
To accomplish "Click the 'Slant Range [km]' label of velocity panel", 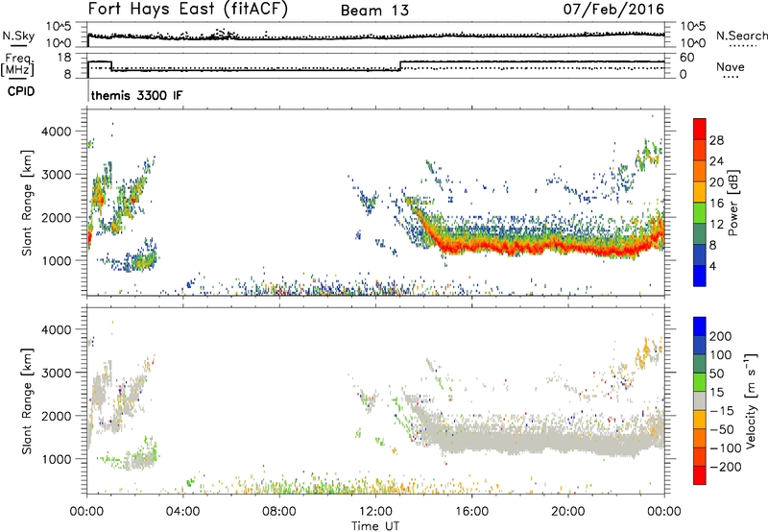I will coord(27,401).
